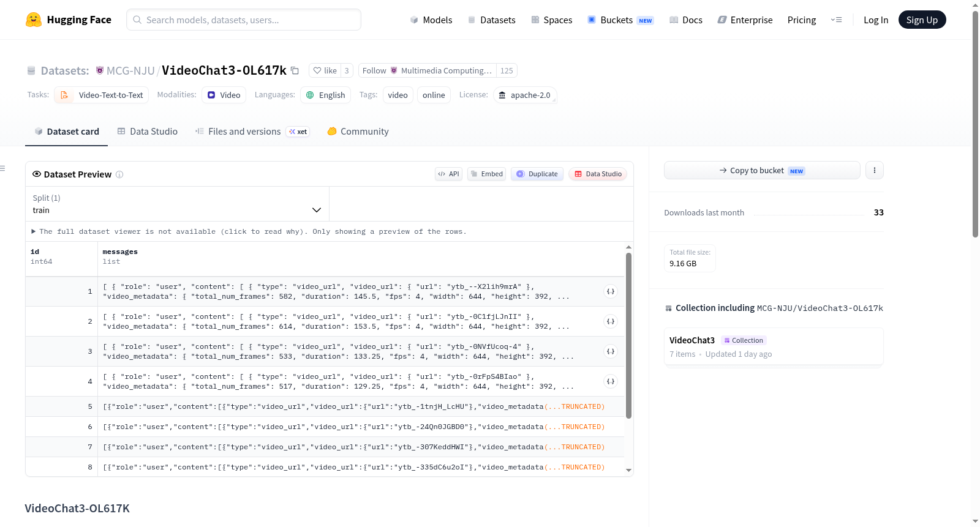Click the Log In link
980x527 pixels.
[x=876, y=20]
